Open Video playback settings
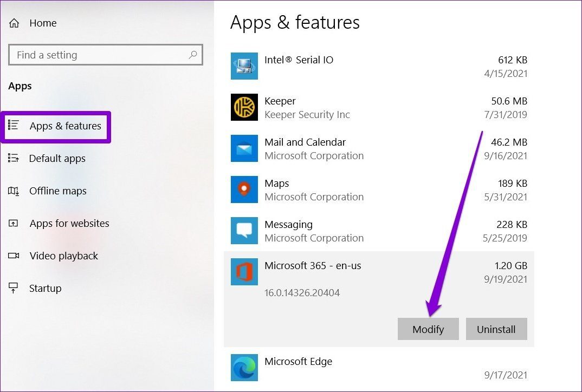This screenshot has width=582, height=392. (64, 256)
